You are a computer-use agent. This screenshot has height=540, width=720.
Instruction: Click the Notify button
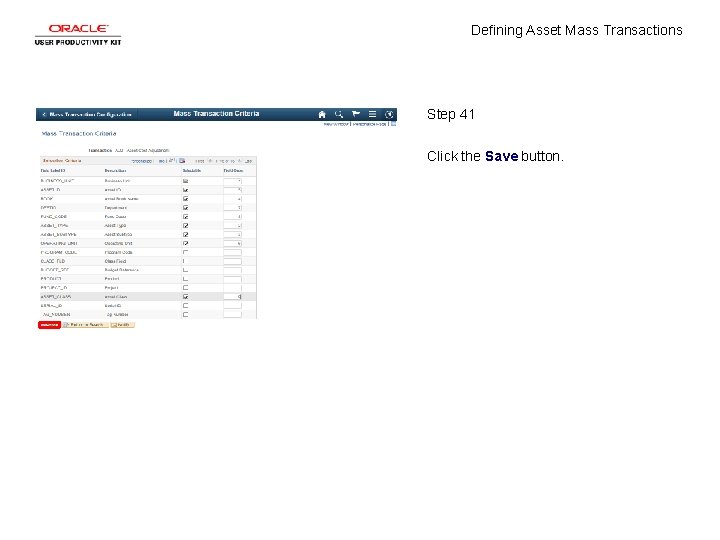click(x=122, y=325)
